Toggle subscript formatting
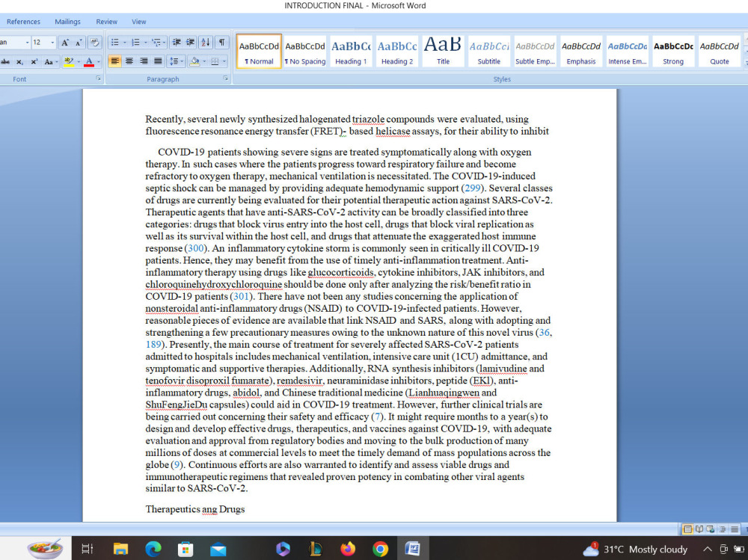748x560 pixels. pyautogui.click(x=19, y=62)
